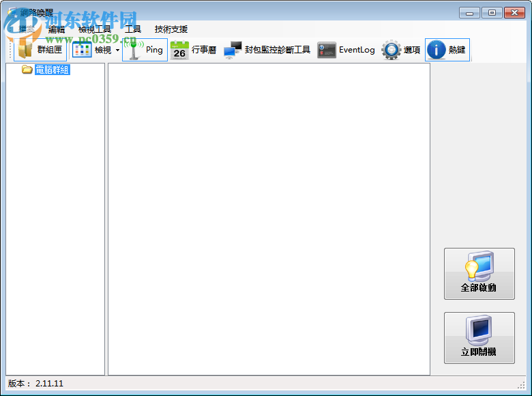The width and height of the screenshot is (532, 396).
Task: Open the 檔案 file menu
Action: pos(27,29)
